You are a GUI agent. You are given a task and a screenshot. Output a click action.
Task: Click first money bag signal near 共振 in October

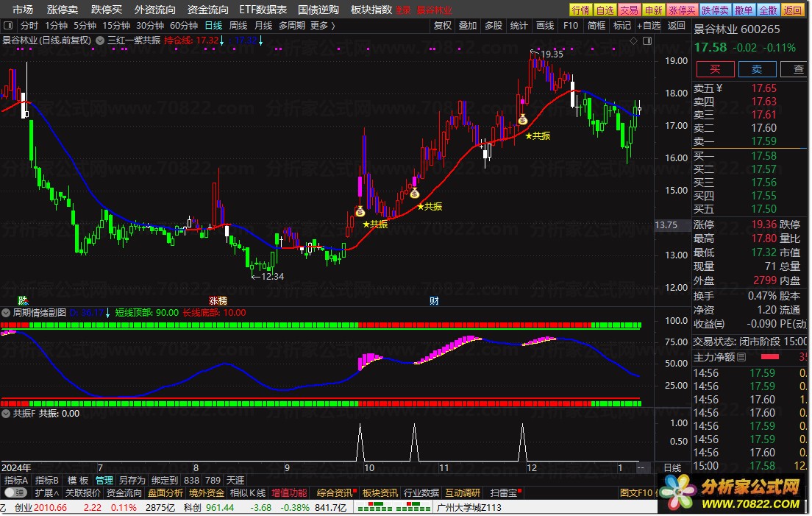coord(360,211)
